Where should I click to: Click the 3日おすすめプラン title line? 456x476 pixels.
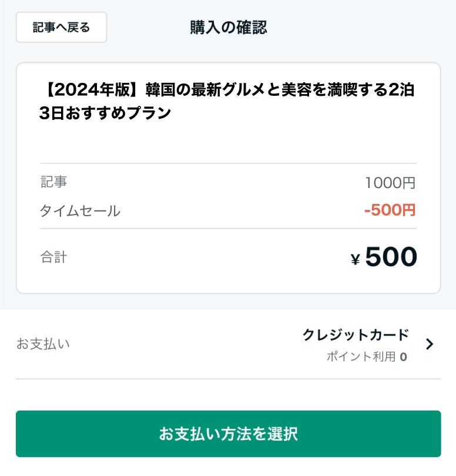click(x=105, y=113)
